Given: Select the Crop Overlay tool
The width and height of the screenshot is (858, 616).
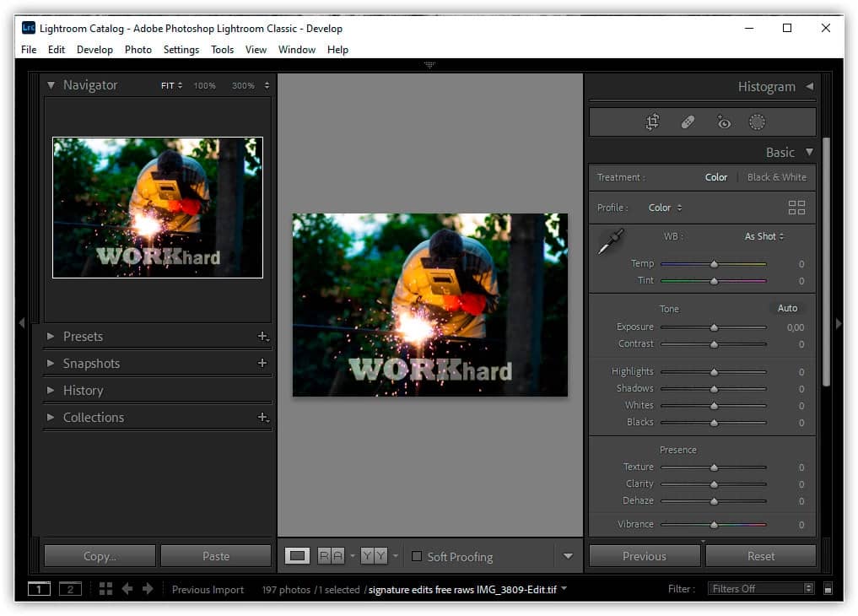Looking at the screenshot, I should [652, 122].
